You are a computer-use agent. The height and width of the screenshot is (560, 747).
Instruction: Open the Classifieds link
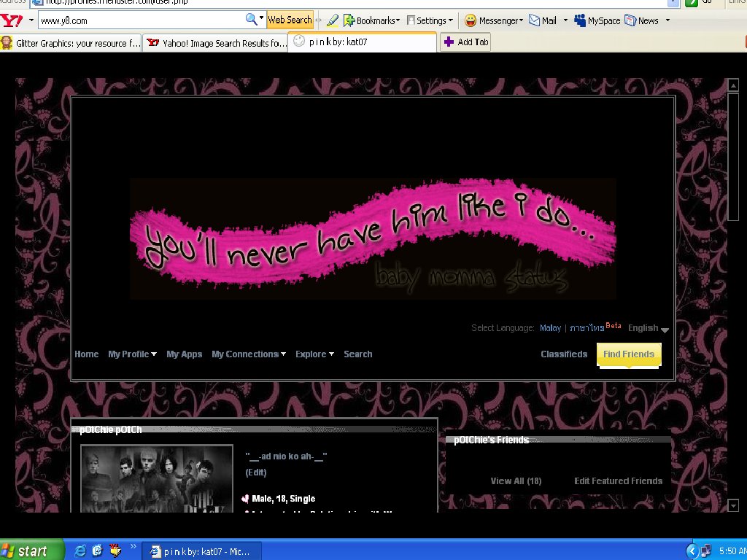tap(564, 354)
